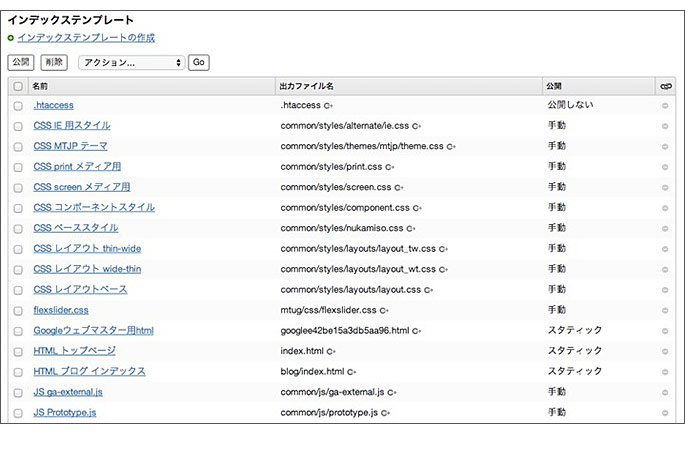The image size is (685, 460).
Task: Tick checkbox for CSS コンポーネントスタイル
Action: 18,208
